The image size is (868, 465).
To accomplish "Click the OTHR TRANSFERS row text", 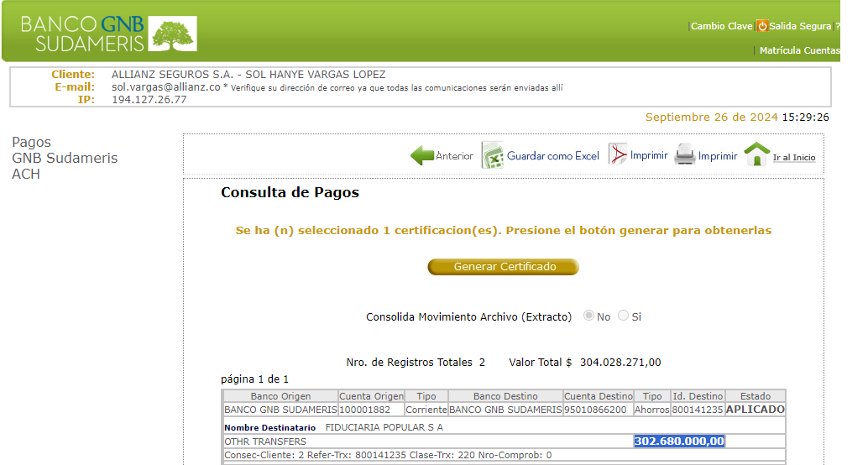I will tap(265, 441).
